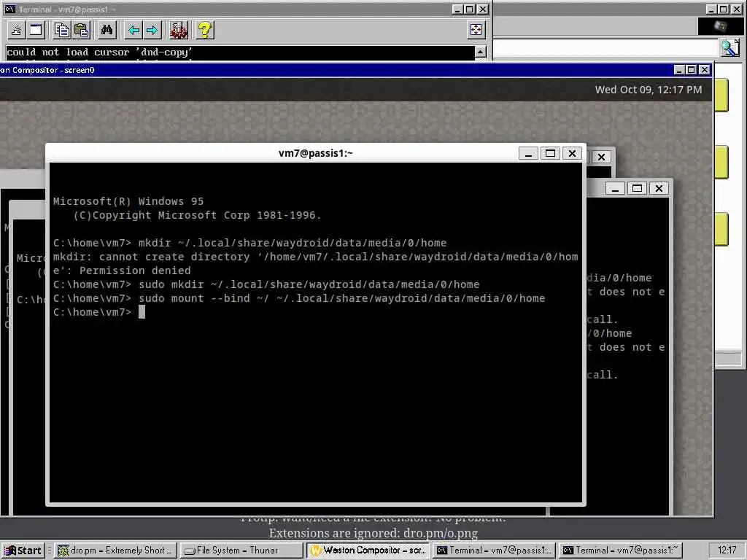Click the dark icon in the top-right background window

click(x=720, y=26)
